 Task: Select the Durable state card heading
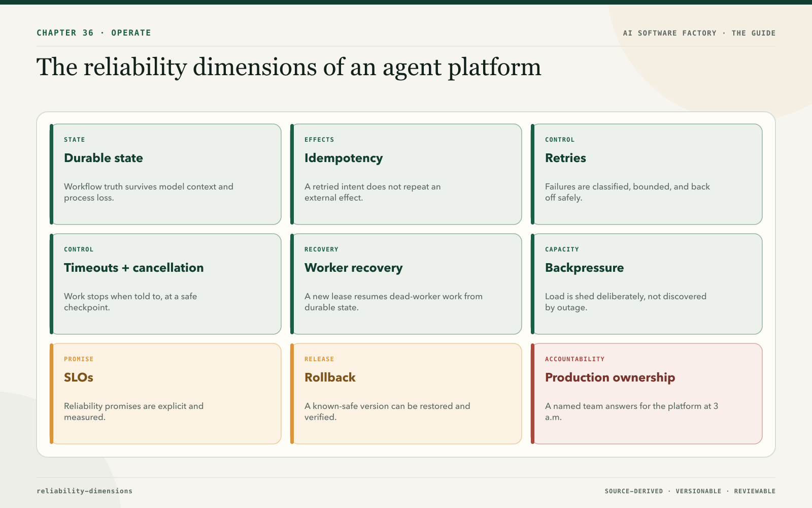(x=104, y=158)
